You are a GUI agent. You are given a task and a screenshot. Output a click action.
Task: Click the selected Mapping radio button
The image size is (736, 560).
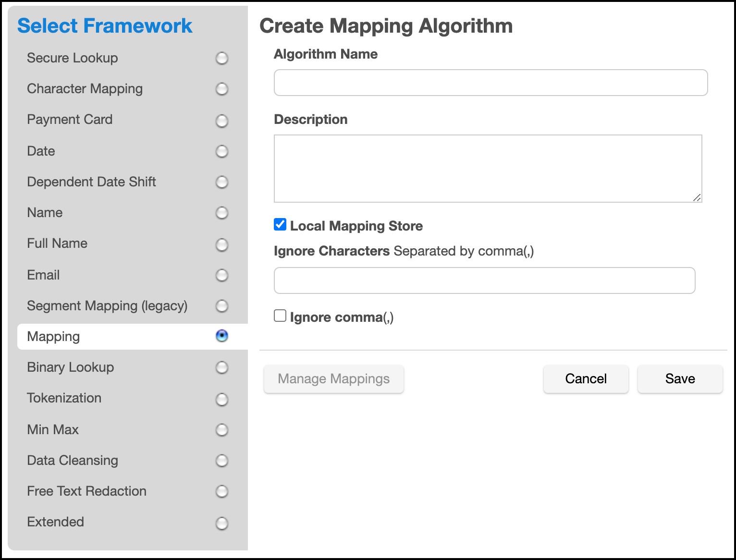pos(221,336)
